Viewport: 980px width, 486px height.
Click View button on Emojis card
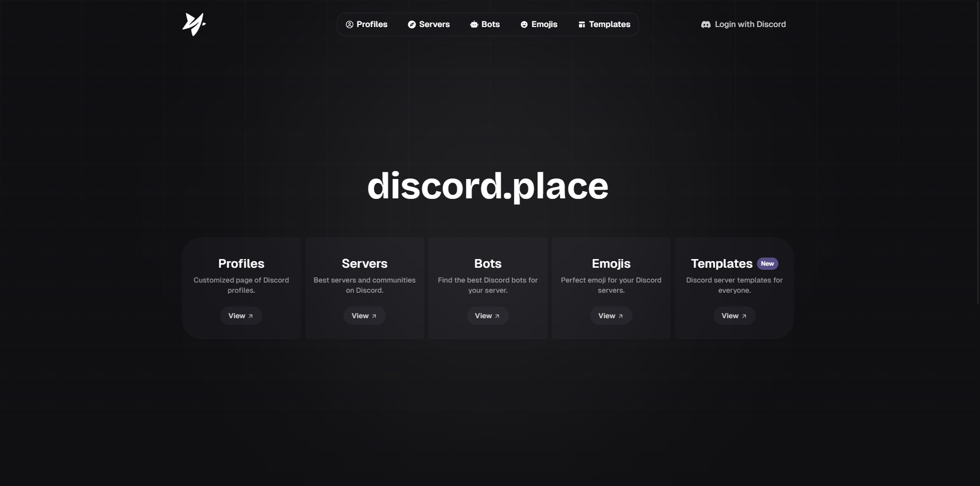(x=611, y=316)
